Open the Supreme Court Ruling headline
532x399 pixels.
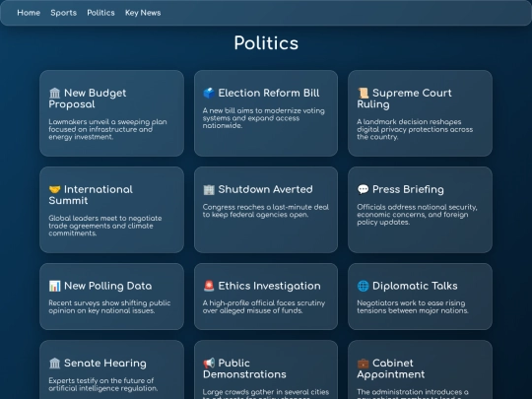(x=405, y=99)
